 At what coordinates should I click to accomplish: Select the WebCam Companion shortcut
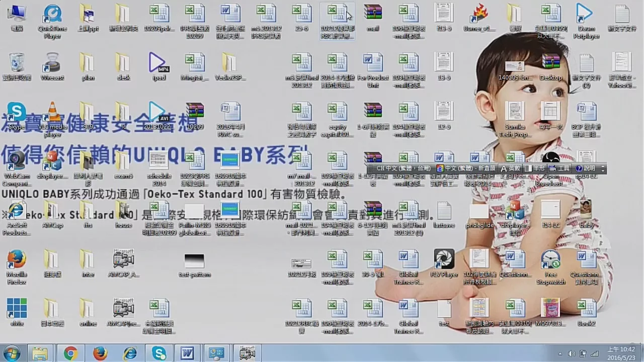tap(17, 168)
